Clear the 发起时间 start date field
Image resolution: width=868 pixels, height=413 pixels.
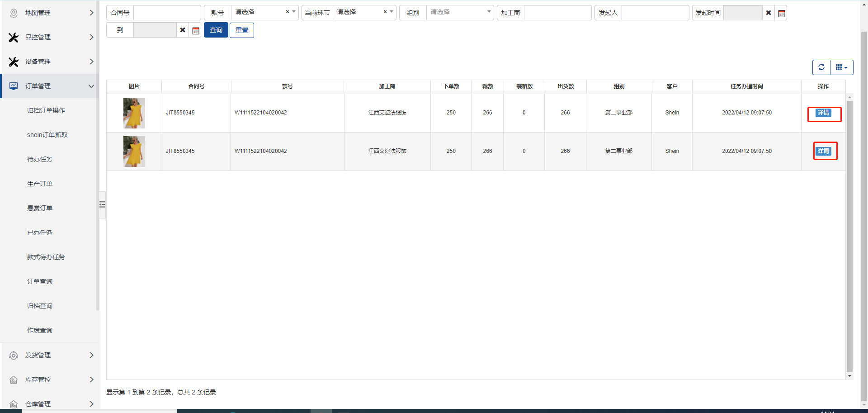click(768, 13)
